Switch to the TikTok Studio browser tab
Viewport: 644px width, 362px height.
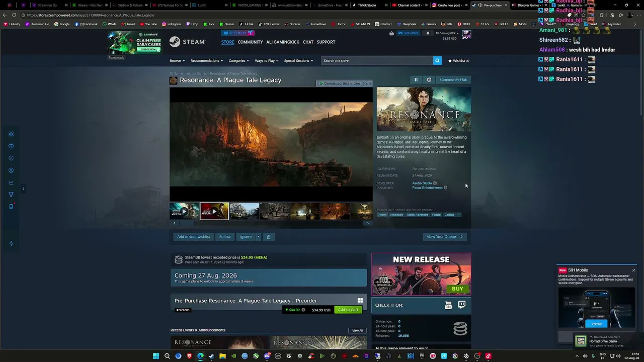pos(367,5)
